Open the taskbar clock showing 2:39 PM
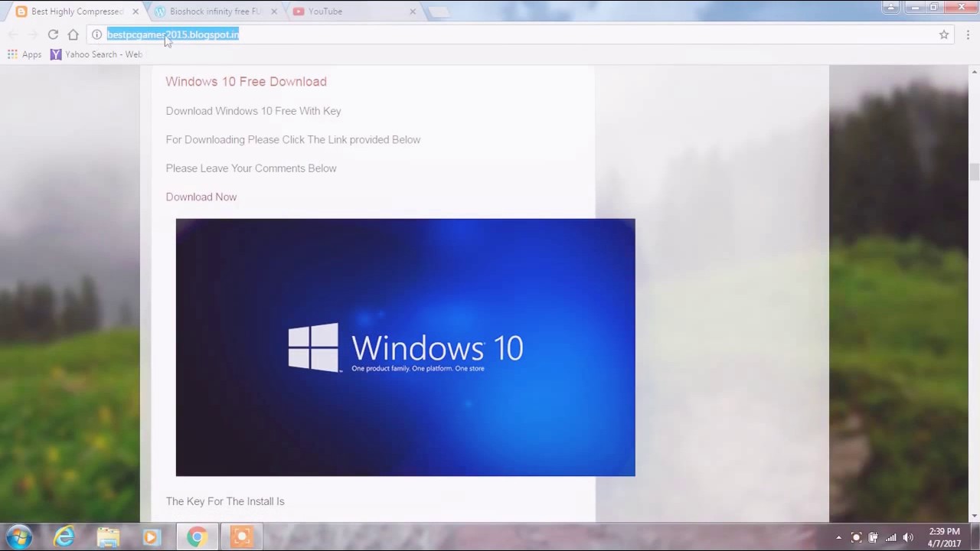This screenshot has width=980, height=551. tap(944, 537)
